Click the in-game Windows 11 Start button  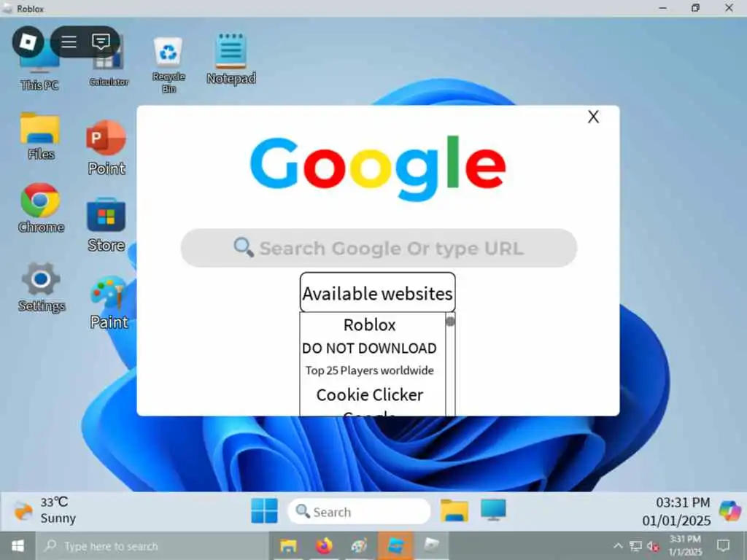(x=264, y=511)
